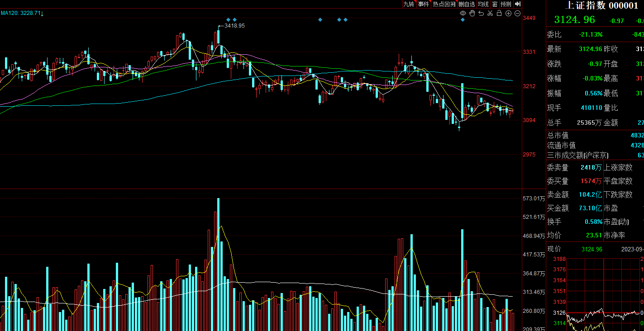Screen dimensions: 644x331
Task: Click the 委比 -21.13% value
Action: (x=591, y=34)
